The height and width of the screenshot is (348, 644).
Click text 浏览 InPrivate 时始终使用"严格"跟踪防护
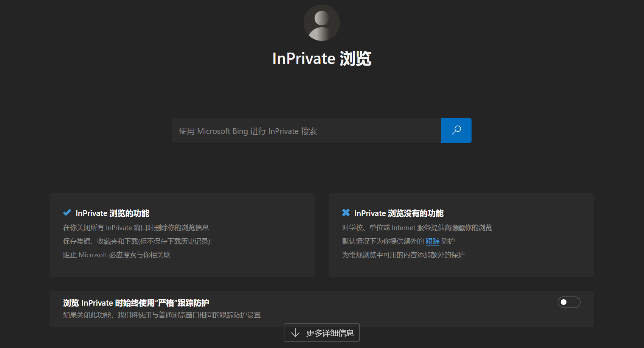[x=136, y=303]
